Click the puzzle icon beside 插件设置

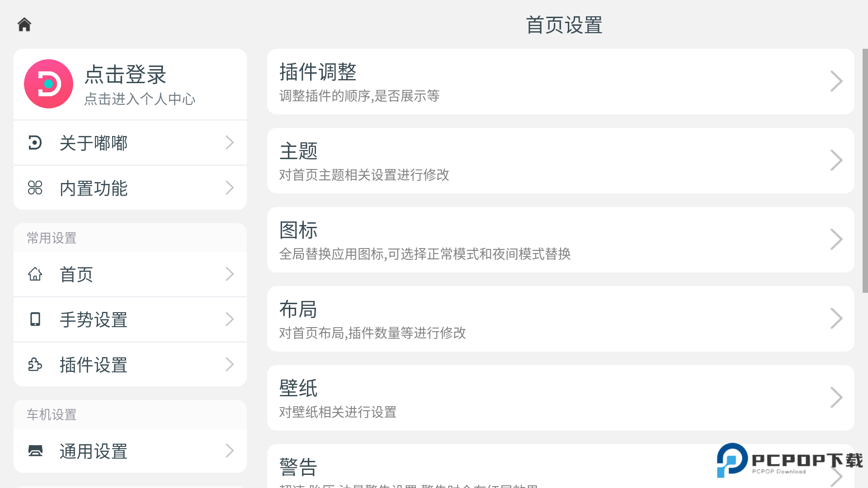point(35,365)
